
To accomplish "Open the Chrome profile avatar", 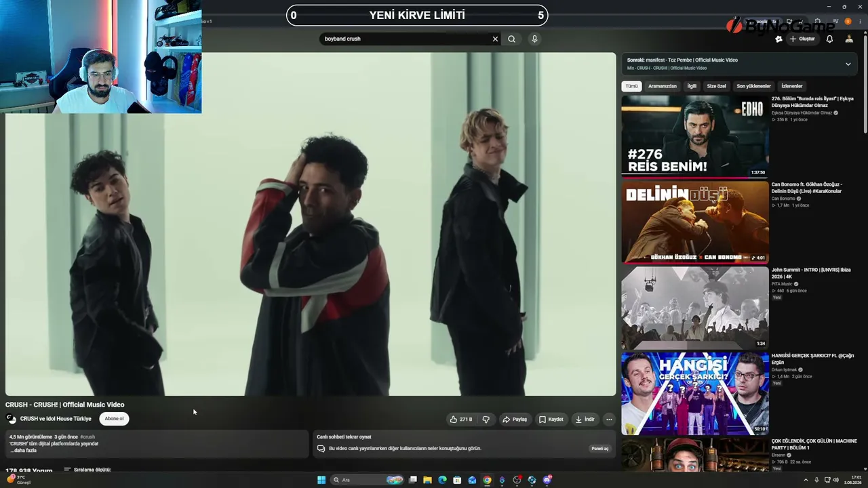I will pyautogui.click(x=848, y=22).
